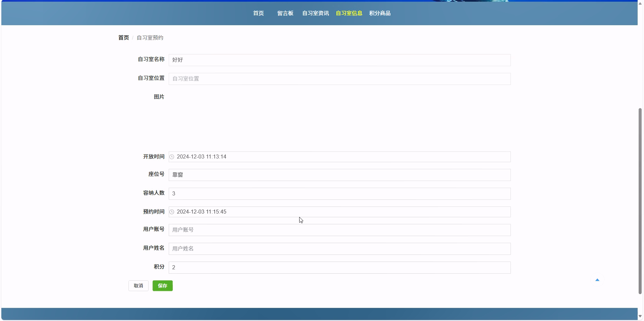Click the clock icon in 开放时间

click(172, 157)
